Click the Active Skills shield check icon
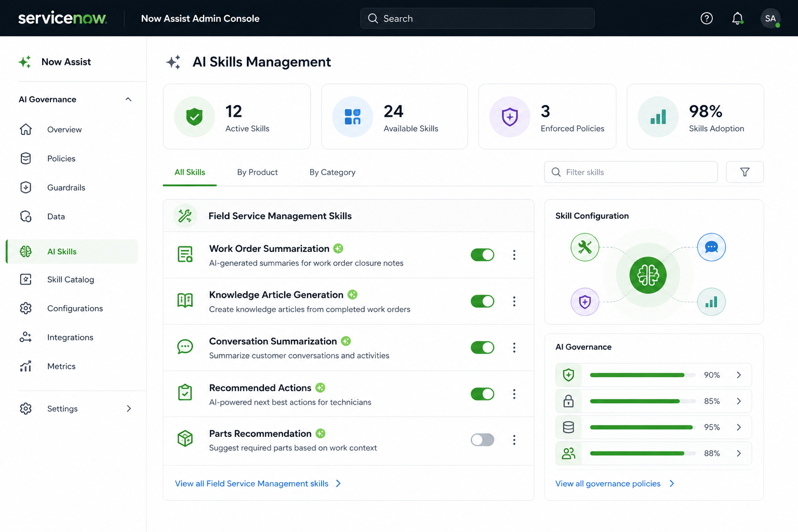The height and width of the screenshot is (532, 798). tap(194, 116)
